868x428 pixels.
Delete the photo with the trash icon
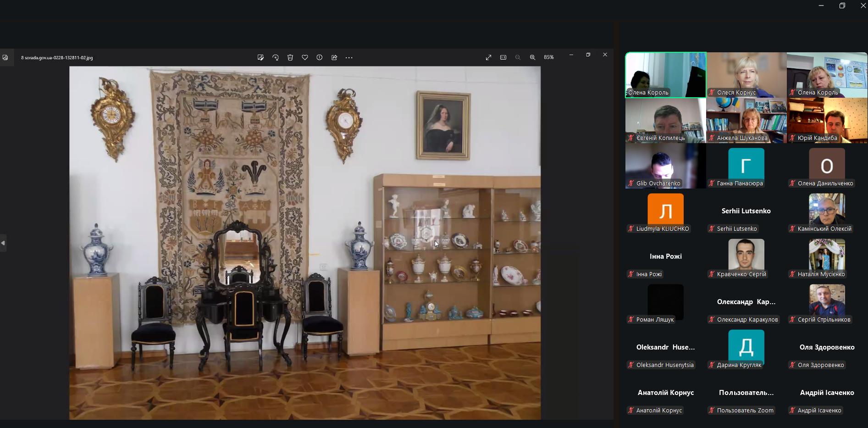[290, 57]
